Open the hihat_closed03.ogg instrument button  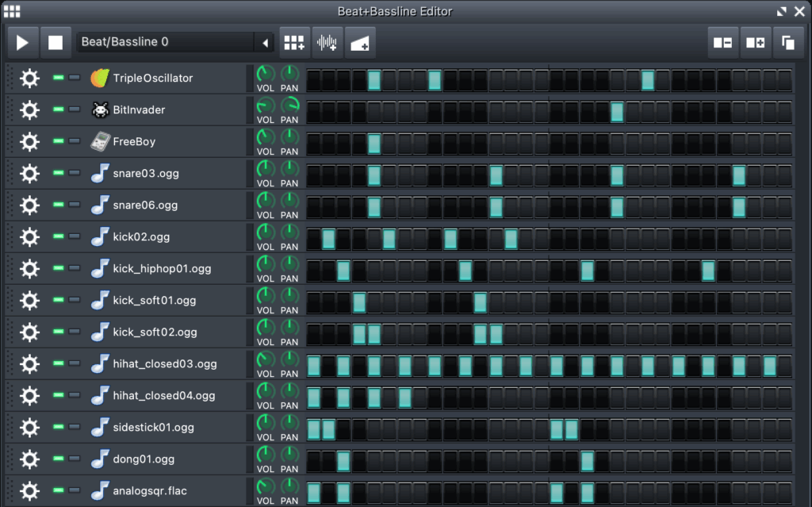pyautogui.click(x=167, y=363)
